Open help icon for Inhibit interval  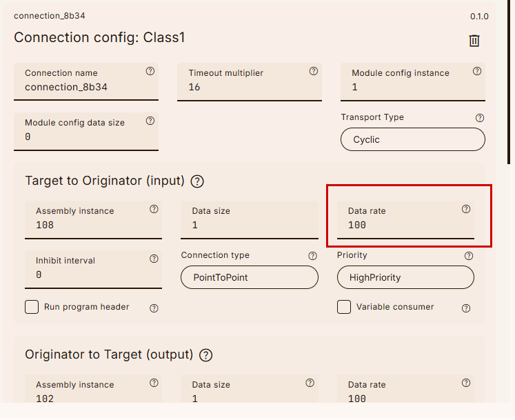[x=154, y=259]
